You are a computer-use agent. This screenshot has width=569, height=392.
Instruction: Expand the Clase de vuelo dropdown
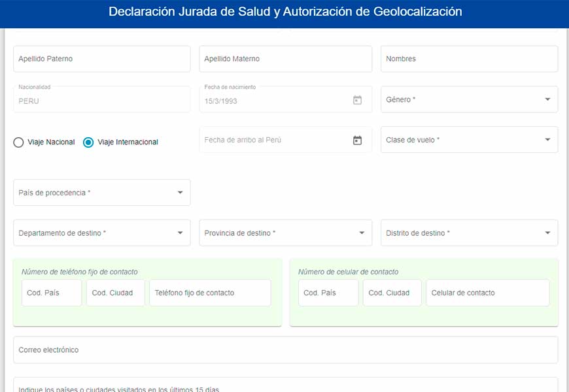(469, 140)
